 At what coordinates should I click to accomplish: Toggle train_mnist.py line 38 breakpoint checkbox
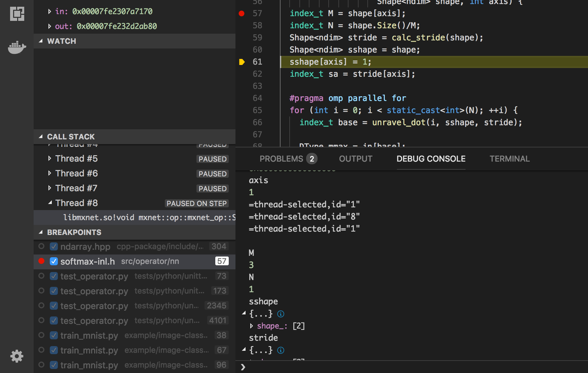(x=53, y=335)
